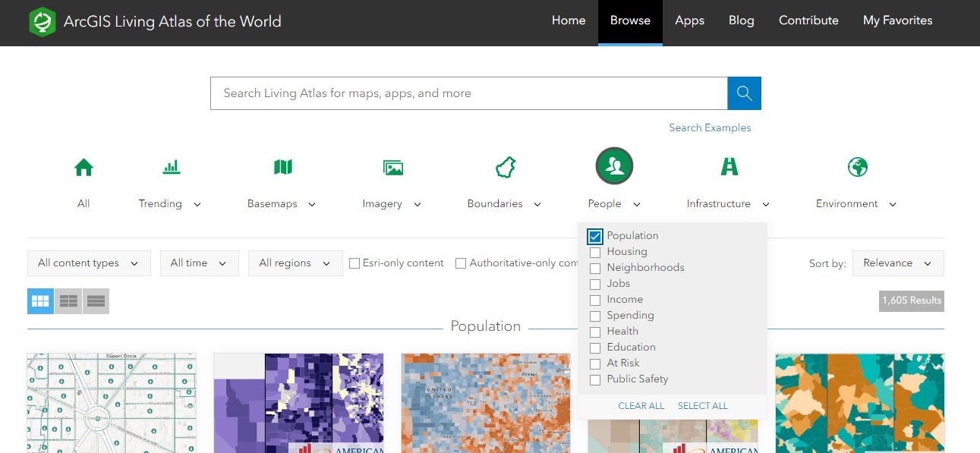Expand the Environment category arrow
The image size is (980, 453).
(893, 204)
